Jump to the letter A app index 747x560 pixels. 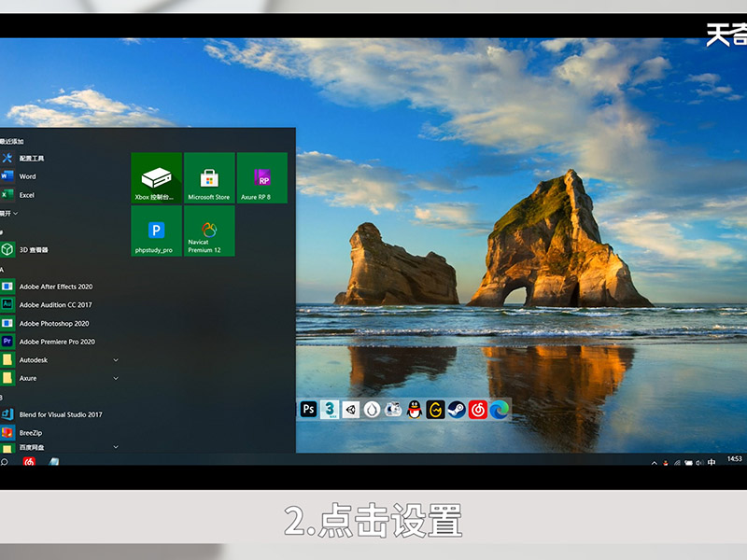tap(2, 270)
